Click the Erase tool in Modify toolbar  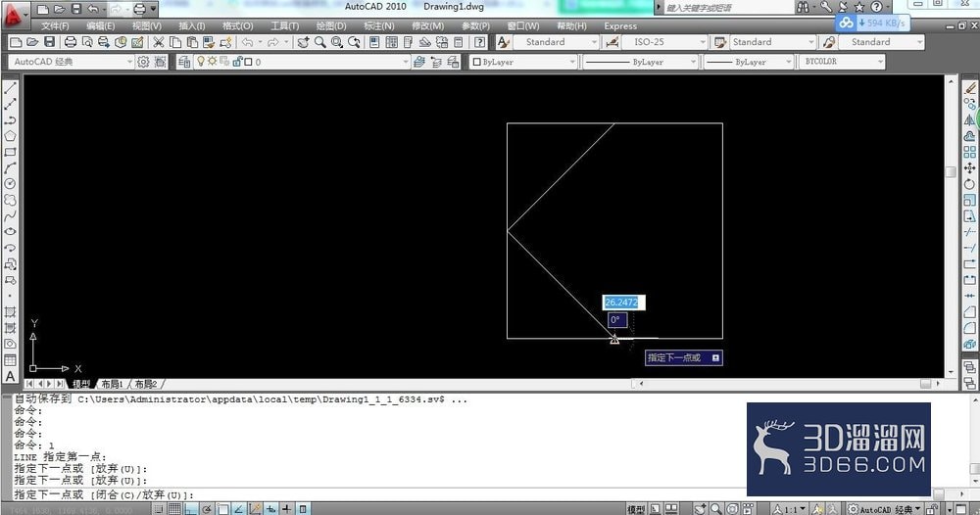tap(969, 88)
